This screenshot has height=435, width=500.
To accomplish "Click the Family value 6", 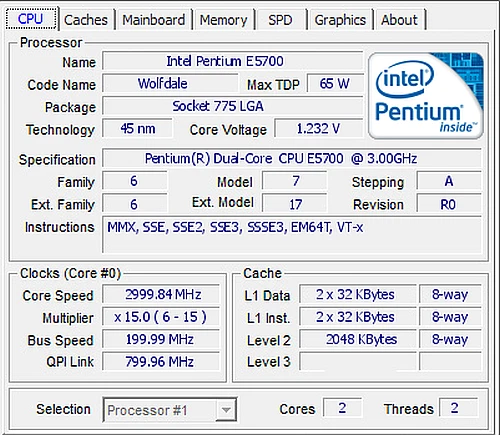I will [x=134, y=181].
